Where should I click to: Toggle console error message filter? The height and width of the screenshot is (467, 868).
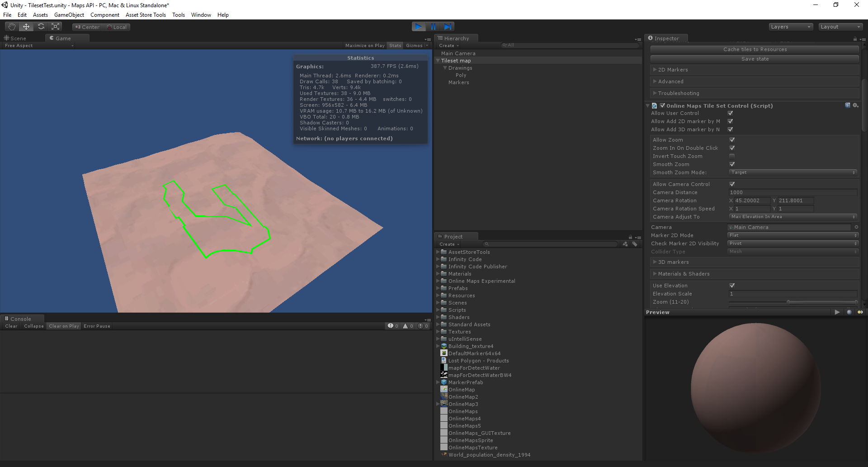point(423,326)
